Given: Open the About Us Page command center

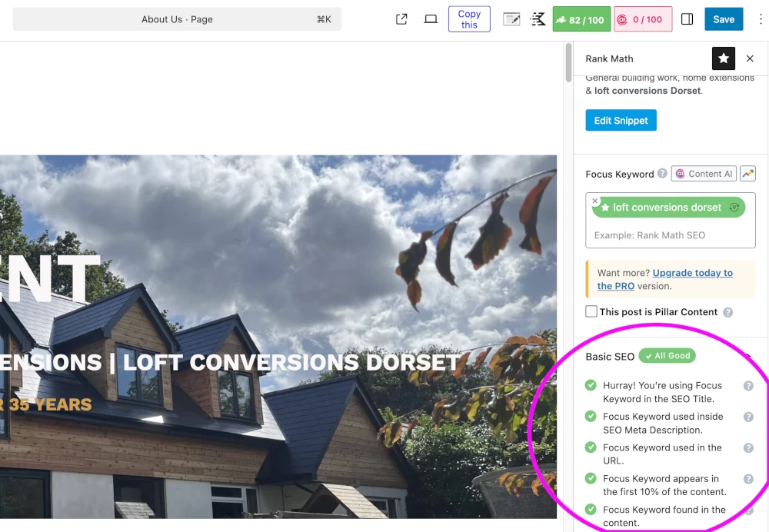Looking at the screenshot, I should click(x=177, y=19).
